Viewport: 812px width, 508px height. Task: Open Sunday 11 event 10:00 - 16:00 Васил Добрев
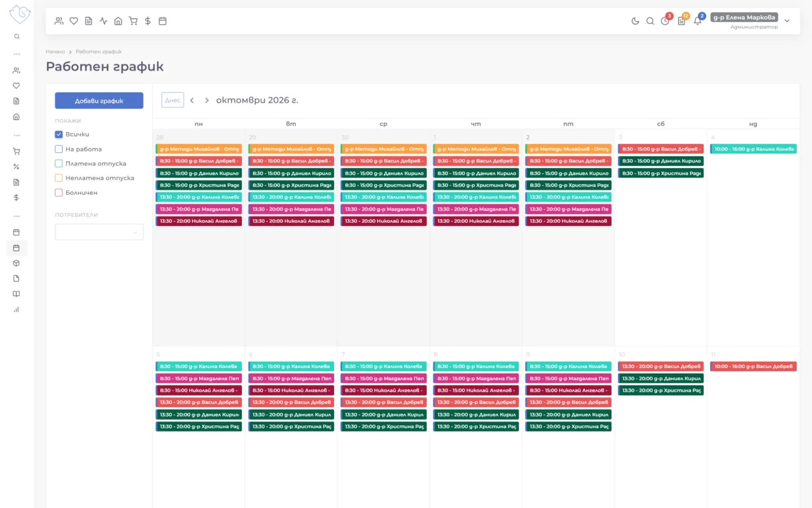[x=753, y=366]
